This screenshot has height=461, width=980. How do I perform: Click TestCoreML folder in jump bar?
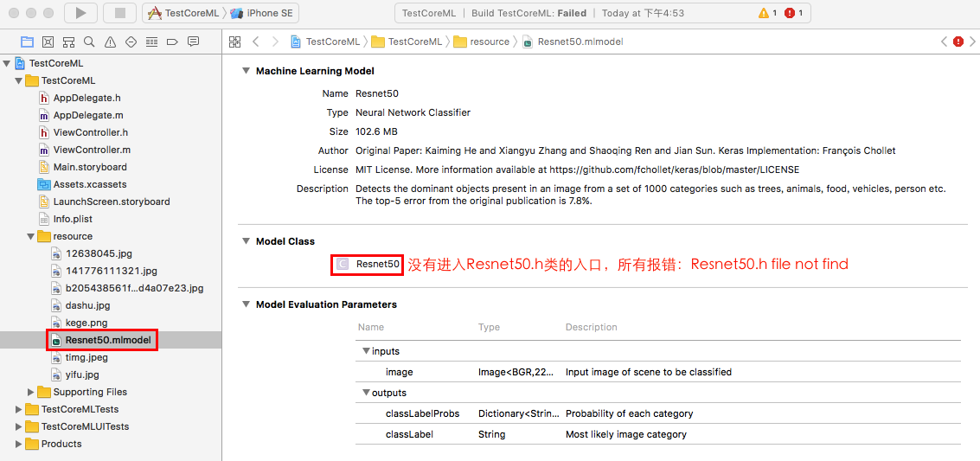click(407, 42)
